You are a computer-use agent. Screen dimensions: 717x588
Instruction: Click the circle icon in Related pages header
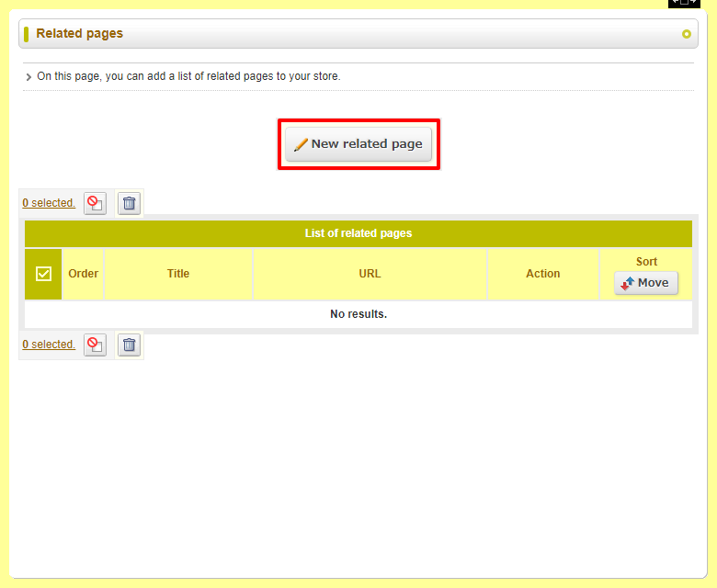(686, 34)
